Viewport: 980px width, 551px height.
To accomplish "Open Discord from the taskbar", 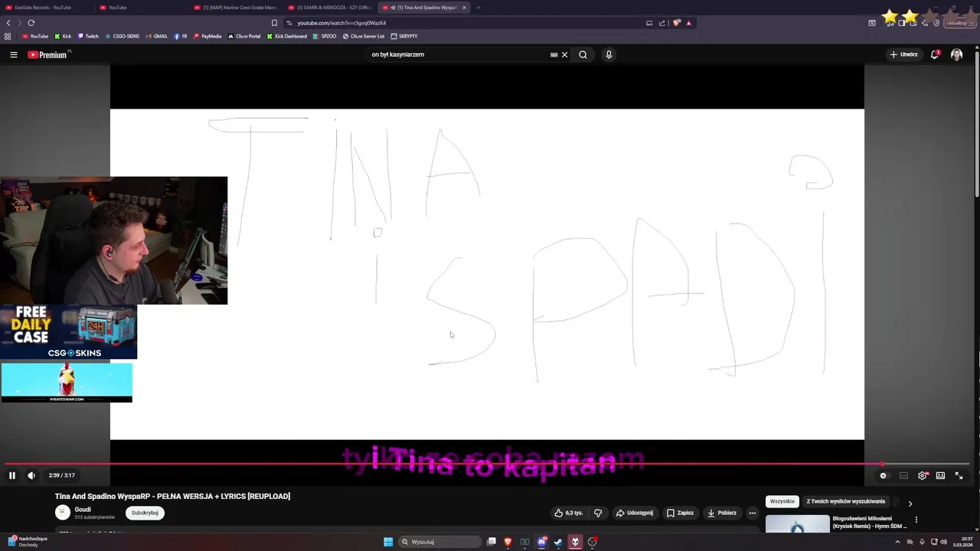I will coord(541,542).
